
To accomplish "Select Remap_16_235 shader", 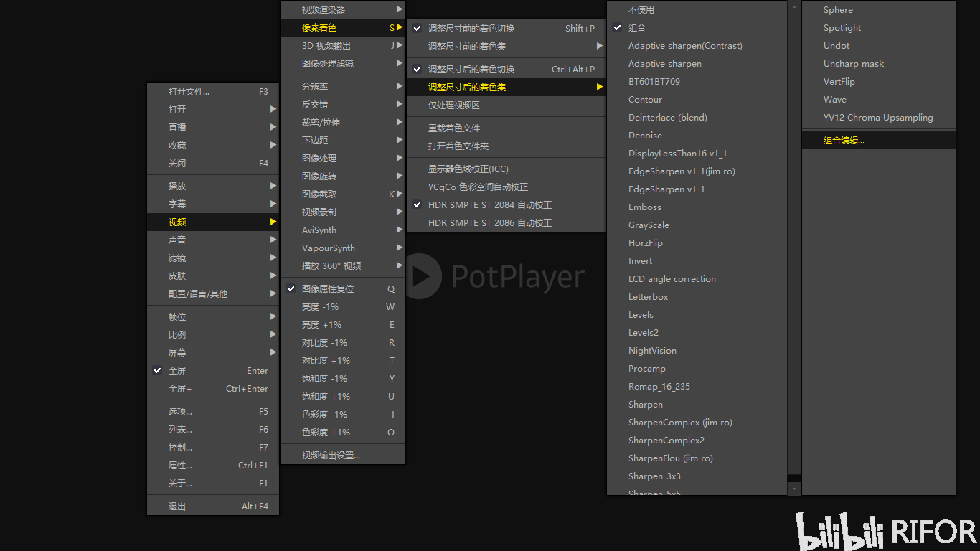I will (697, 387).
